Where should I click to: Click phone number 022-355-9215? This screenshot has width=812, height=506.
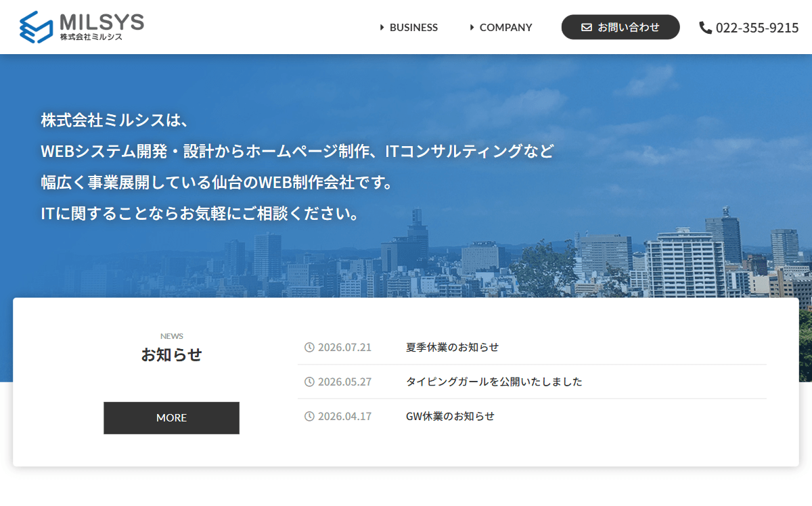point(757,28)
